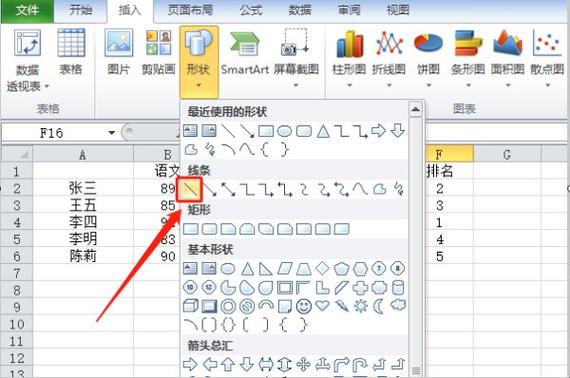Select right arrow in 最近使用的形状
570x378 pixels.
379,130
